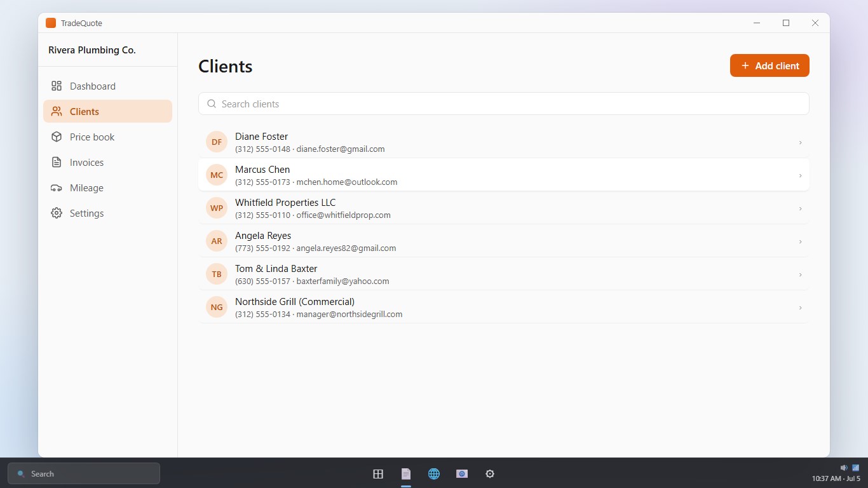Click the WP avatar for Whitfield Properties
Viewport: 868px width, 488px height.
[x=217, y=208]
